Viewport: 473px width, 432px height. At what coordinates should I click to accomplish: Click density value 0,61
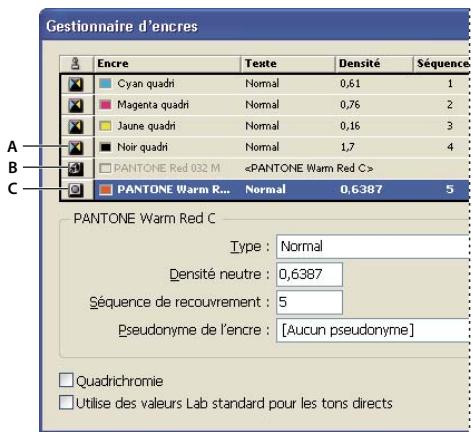[350, 84]
